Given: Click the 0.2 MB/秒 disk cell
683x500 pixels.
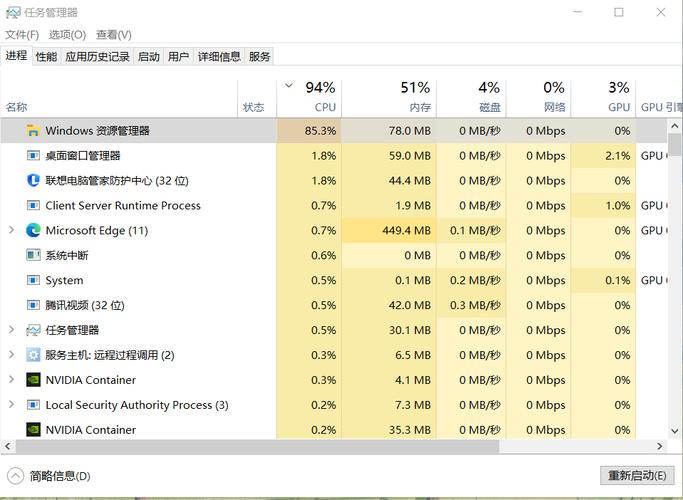Looking at the screenshot, I should click(471, 280).
